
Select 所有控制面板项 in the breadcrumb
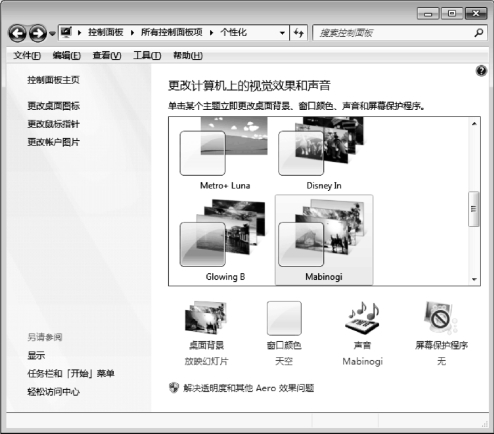pos(172,32)
